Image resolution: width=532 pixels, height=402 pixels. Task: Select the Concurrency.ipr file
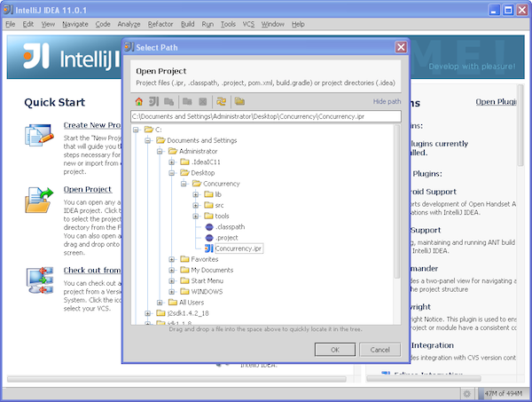point(239,248)
